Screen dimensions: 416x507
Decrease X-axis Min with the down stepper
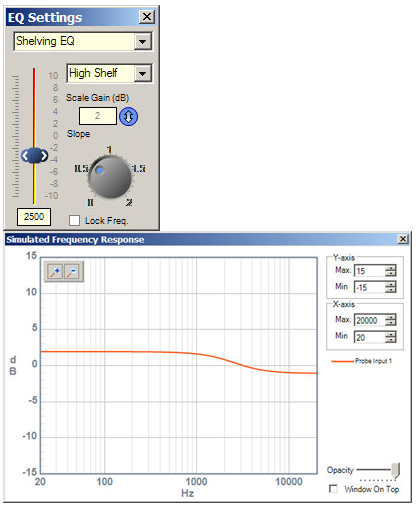click(x=391, y=340)
